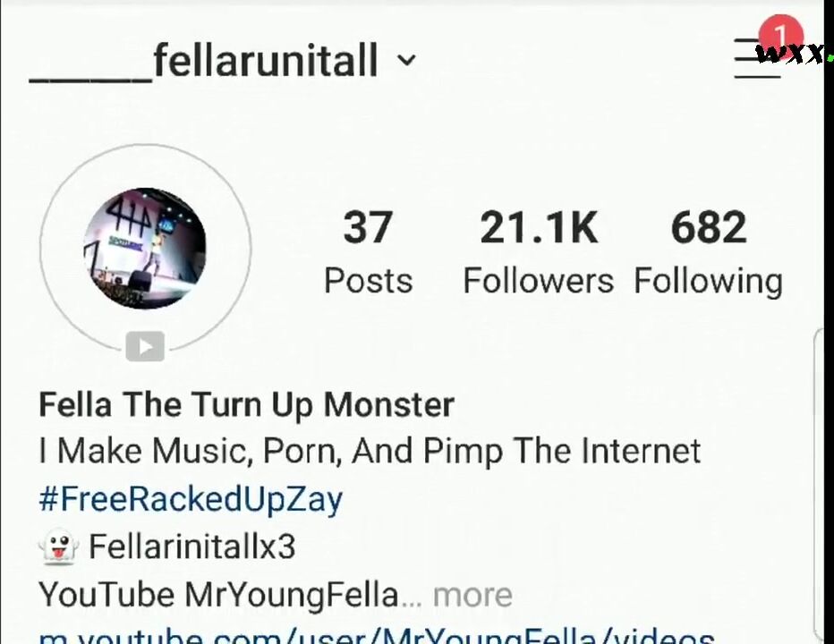The width and height of the screenshot is (834, 644).
Task: Expand the account switcher chevron
Action: click(406, 60)
